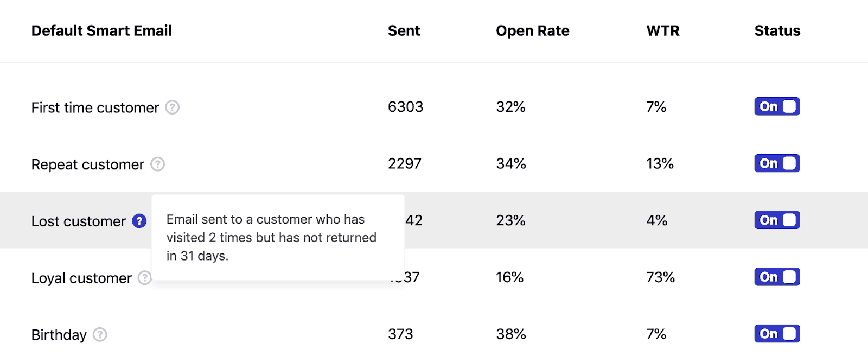Select the First time customer row label
This screenshot has width=868, height=362.
95,107
